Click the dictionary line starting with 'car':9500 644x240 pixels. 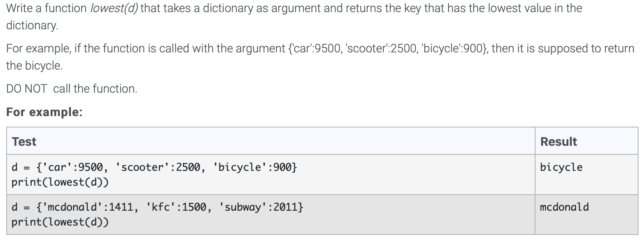click(x=155, y=167)
